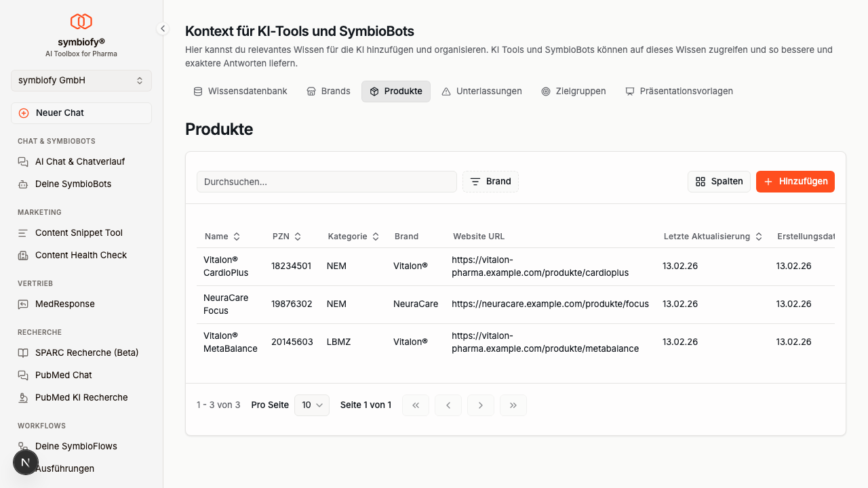
Task: Sort by Letzte Aktualisierung column
Action: (x=713, y=237)
